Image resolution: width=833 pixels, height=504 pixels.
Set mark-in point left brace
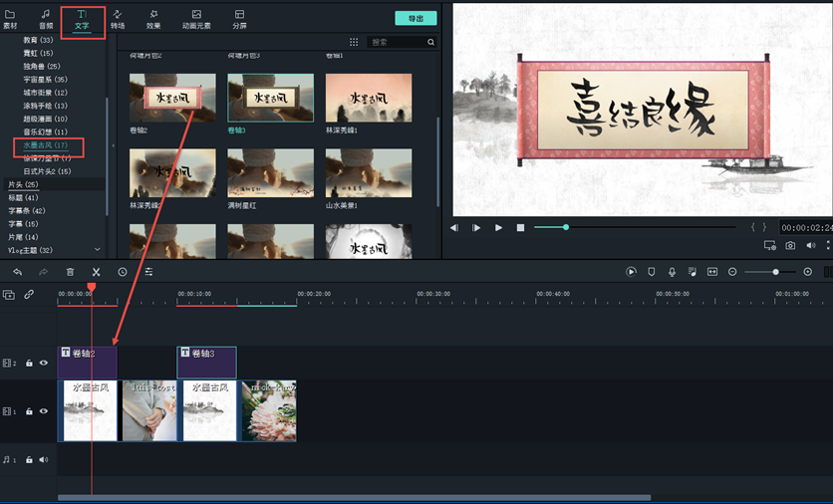coord(752,227)
